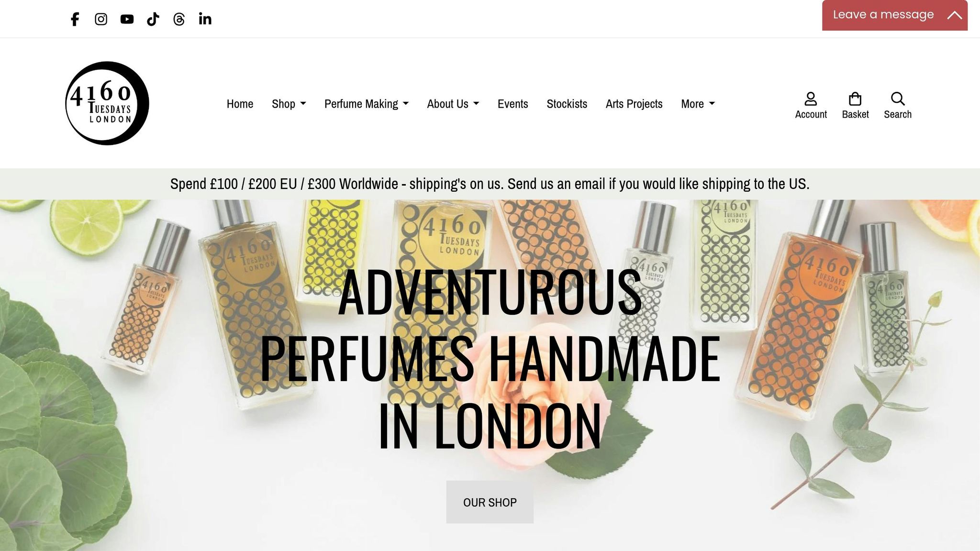The image size is (980, 551).
Task: Open the Events menu item
Action: point(512,104)
